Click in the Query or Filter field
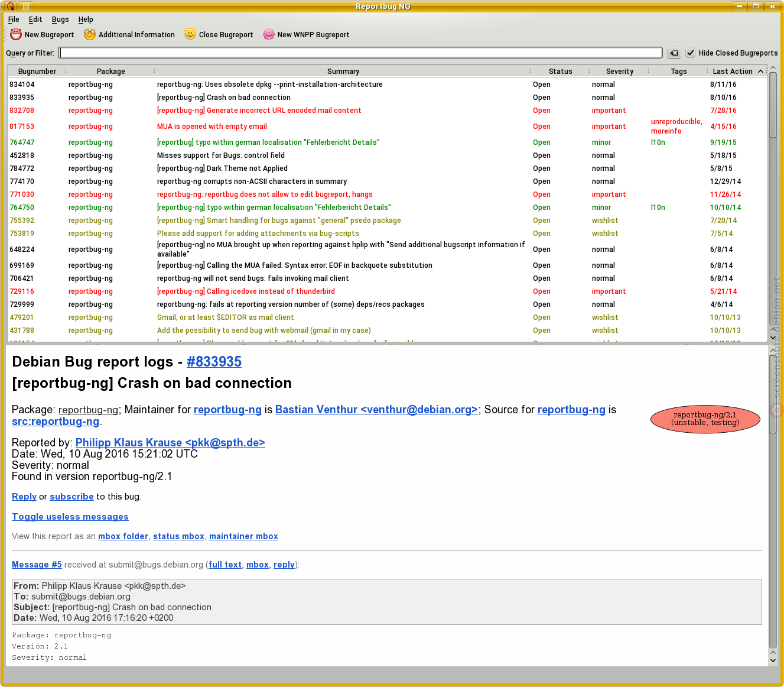Viewport: 784px width, 687px height. tap(360, 53)
